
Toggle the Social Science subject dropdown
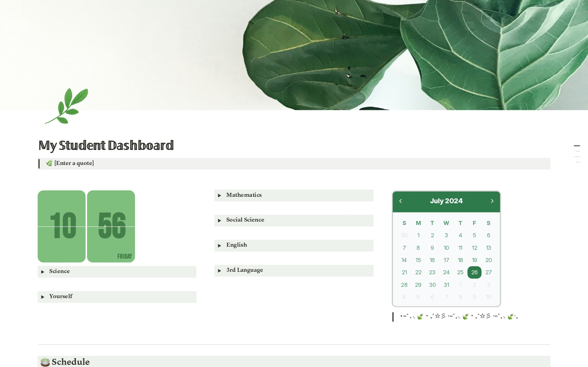tap(221, 220)
